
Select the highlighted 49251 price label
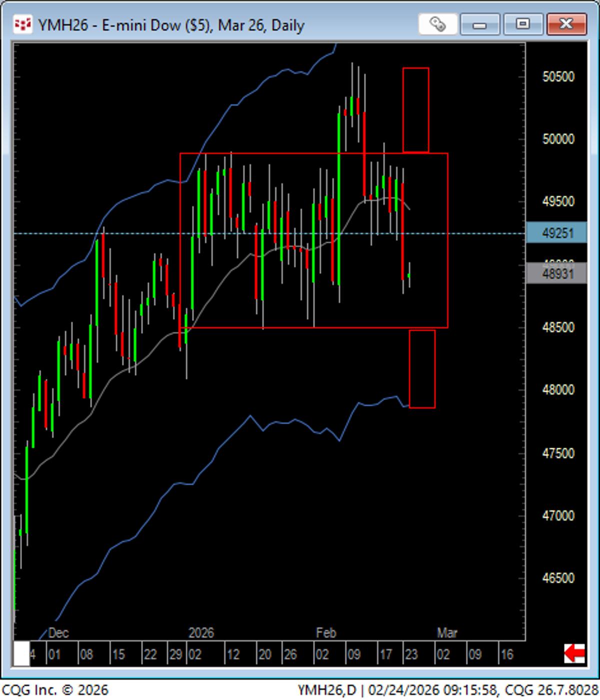(555, 233)
